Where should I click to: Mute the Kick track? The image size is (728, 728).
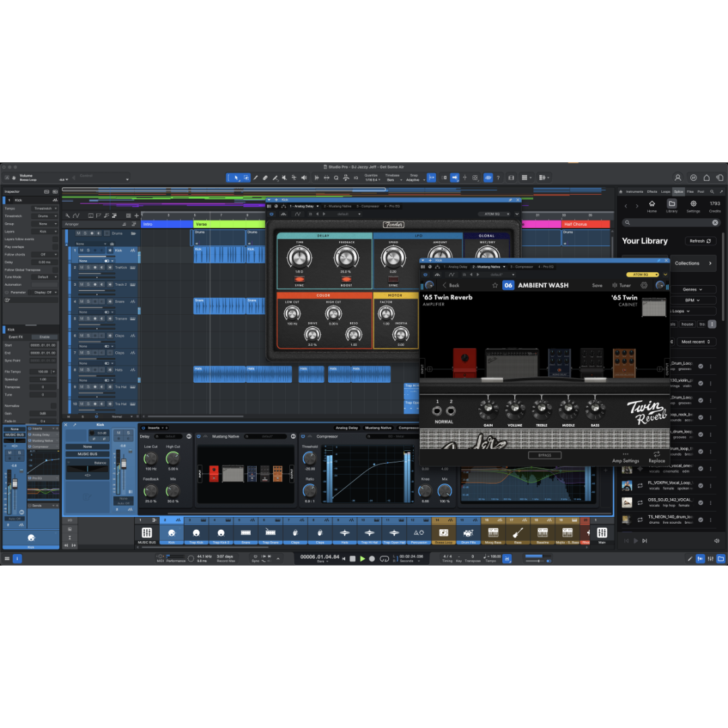[x=82, y=250]
